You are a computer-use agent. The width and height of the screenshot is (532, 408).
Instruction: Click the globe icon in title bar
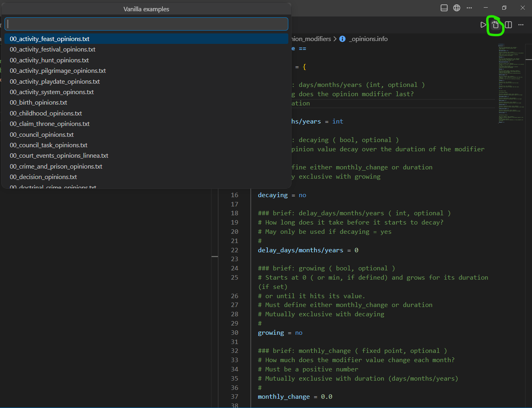point(457,8)
